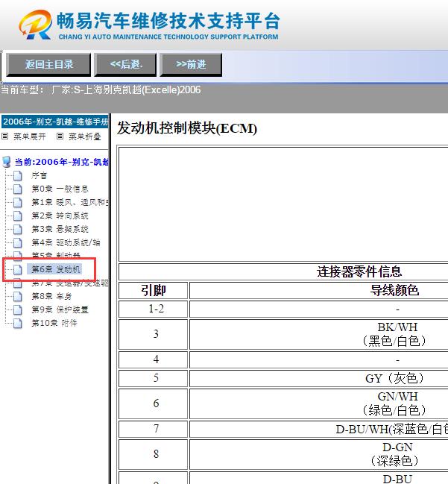Image resolution: width=448 pixels, height=484 pixels.
Task: Click the page icon beside 第9章
Action: pos(18,309)
